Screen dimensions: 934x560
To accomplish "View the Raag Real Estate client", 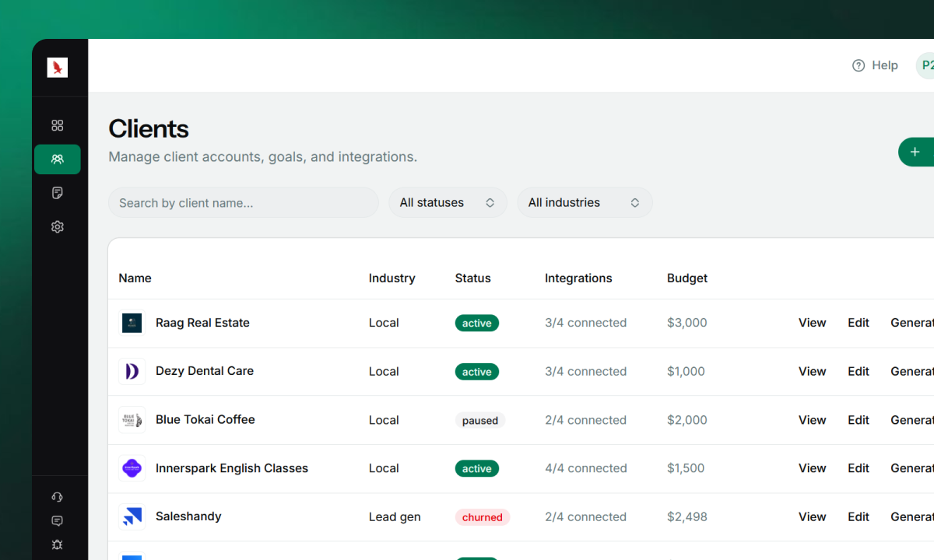I will (812, 323).
